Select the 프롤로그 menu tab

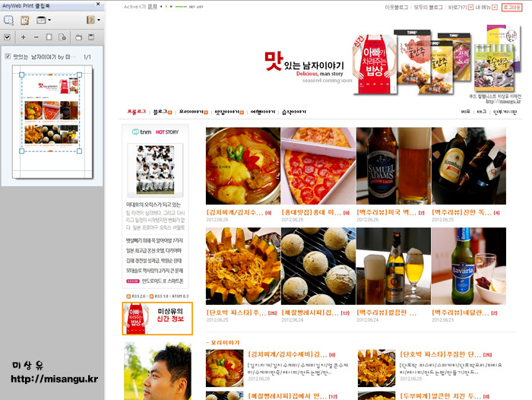[137, 112]
